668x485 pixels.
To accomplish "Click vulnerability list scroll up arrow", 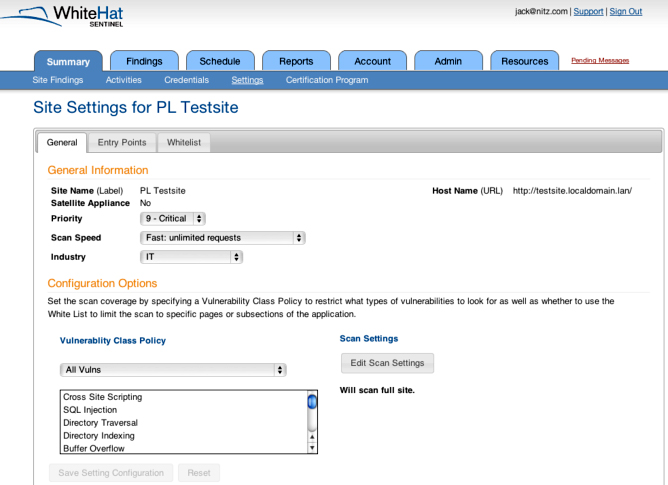I will pos(312,437).
